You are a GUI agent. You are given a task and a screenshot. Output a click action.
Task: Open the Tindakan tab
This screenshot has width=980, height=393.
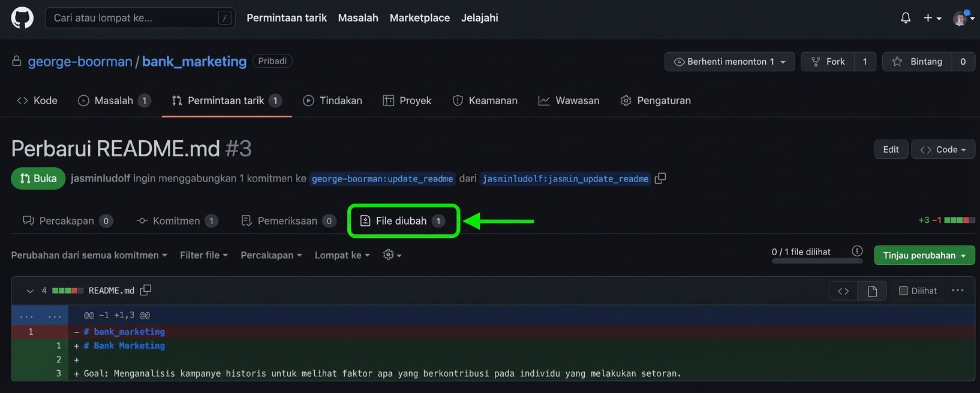pyautogui.click(x=332, y=101)
